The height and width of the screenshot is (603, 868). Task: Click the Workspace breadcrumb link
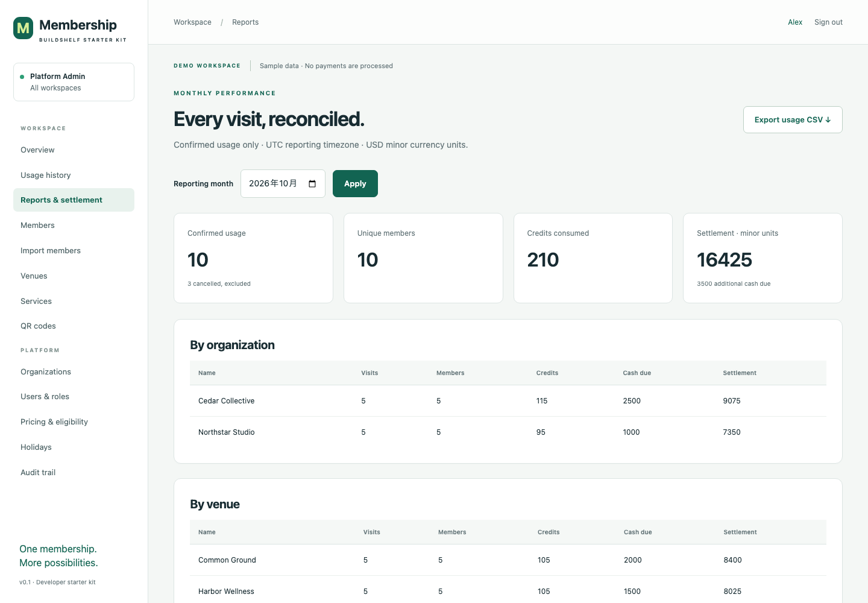(192, 22)
